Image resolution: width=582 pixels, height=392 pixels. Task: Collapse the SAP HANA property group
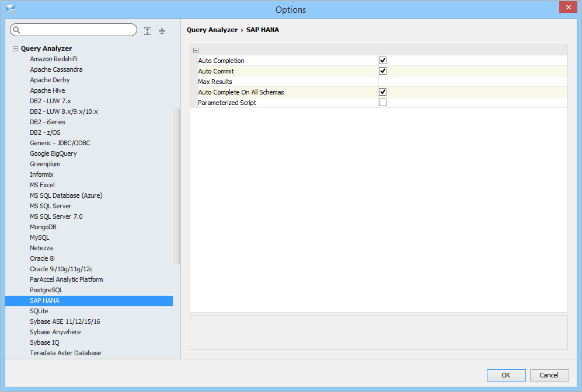(x=196, y=50)
